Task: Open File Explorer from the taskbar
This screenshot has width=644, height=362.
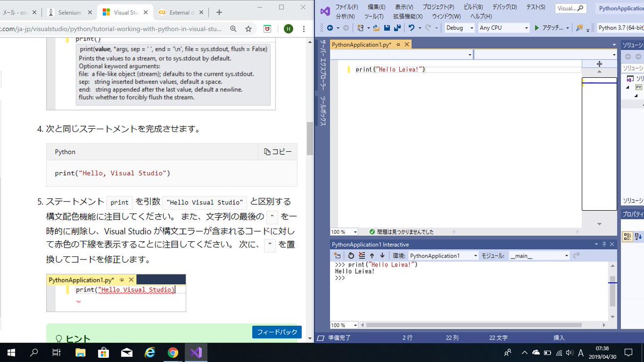Action: point(80,352)
